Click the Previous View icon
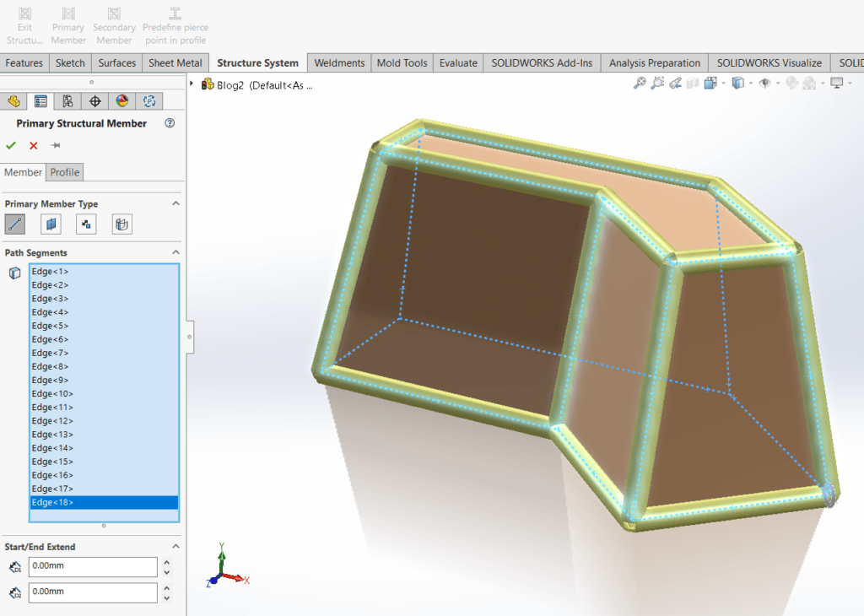 [x=675, y=83]
